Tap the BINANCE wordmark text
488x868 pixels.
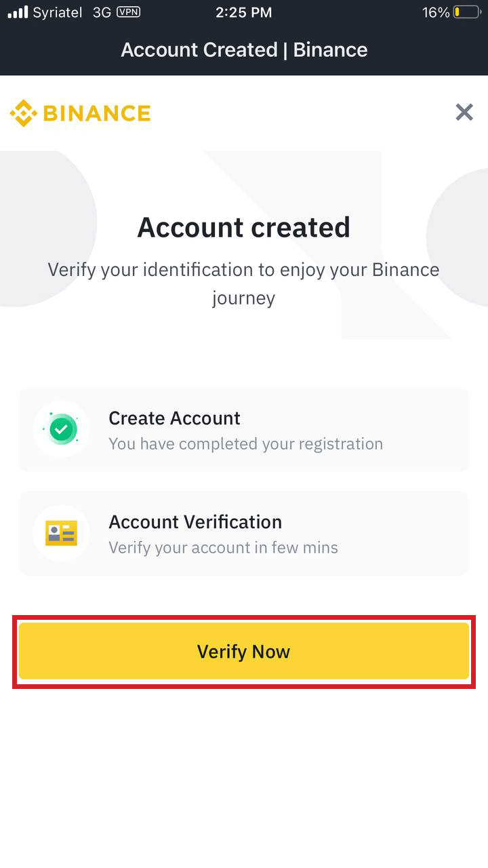[x=96, y=113]
